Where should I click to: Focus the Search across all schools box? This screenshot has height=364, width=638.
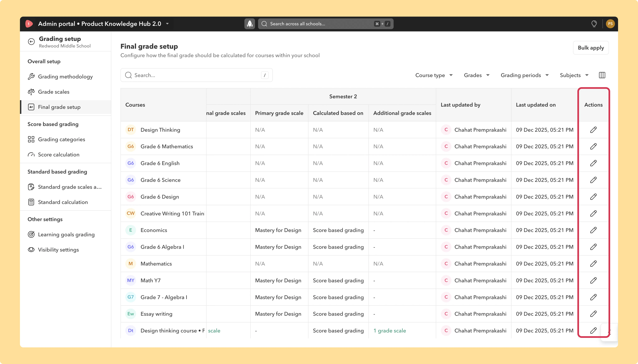[x=326, y=24]
